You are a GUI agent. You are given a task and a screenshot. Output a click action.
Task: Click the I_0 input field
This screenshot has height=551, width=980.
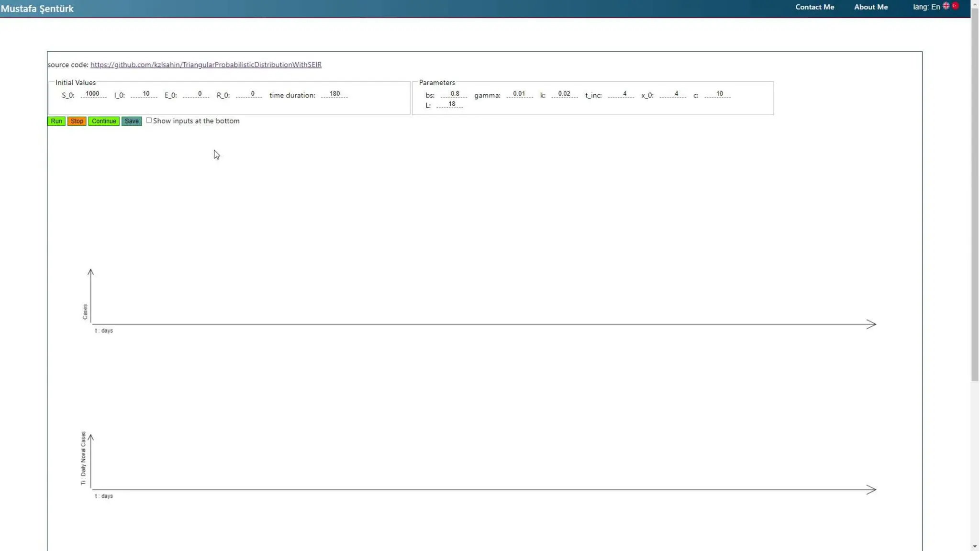pyautogui.click(x=145, y=94)
